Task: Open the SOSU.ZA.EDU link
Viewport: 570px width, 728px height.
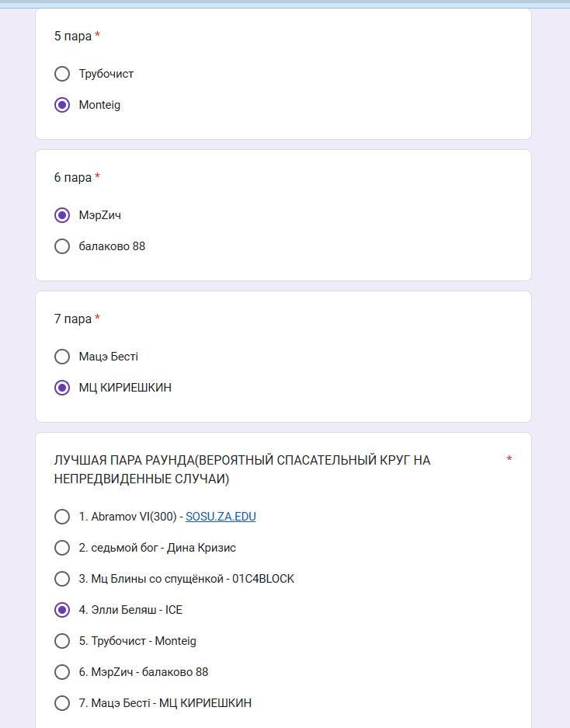Action: tap(221, 517)
